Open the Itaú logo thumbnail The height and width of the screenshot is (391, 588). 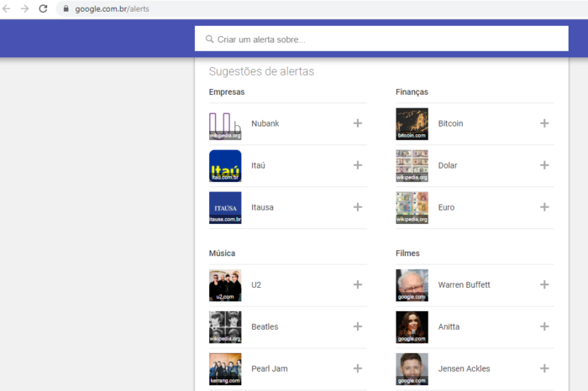click(x=225, y=166)
